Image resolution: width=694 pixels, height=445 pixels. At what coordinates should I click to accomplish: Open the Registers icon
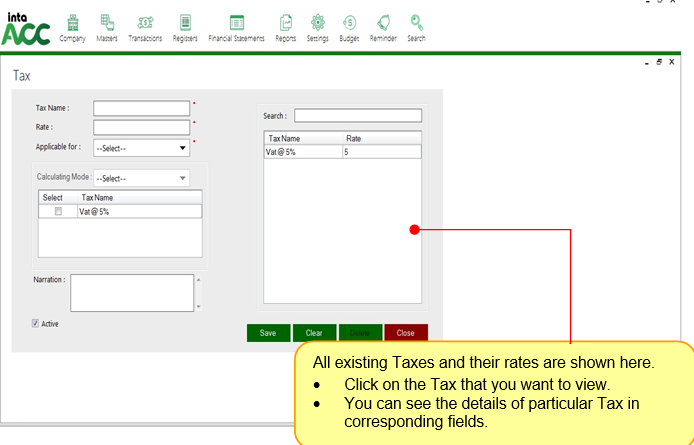185,23
